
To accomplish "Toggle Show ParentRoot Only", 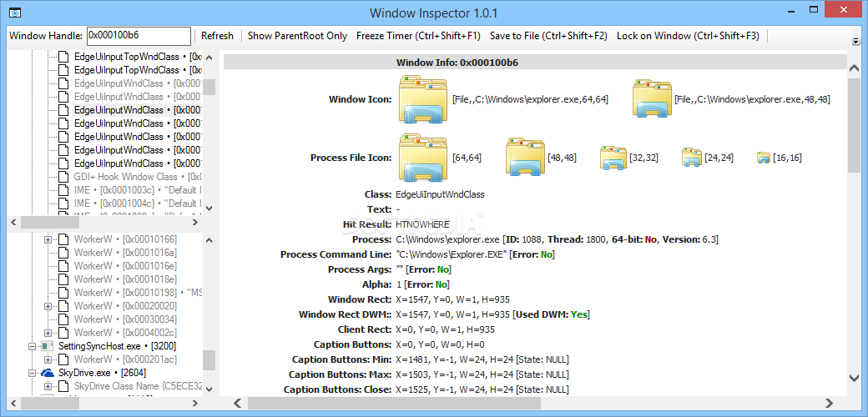I will coord(297,36).
